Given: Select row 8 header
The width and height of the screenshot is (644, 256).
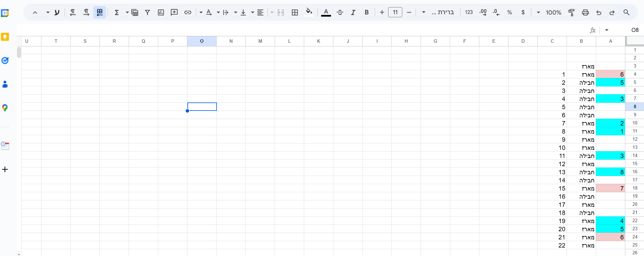Looking at the screenshot, I should click(635, 107).
